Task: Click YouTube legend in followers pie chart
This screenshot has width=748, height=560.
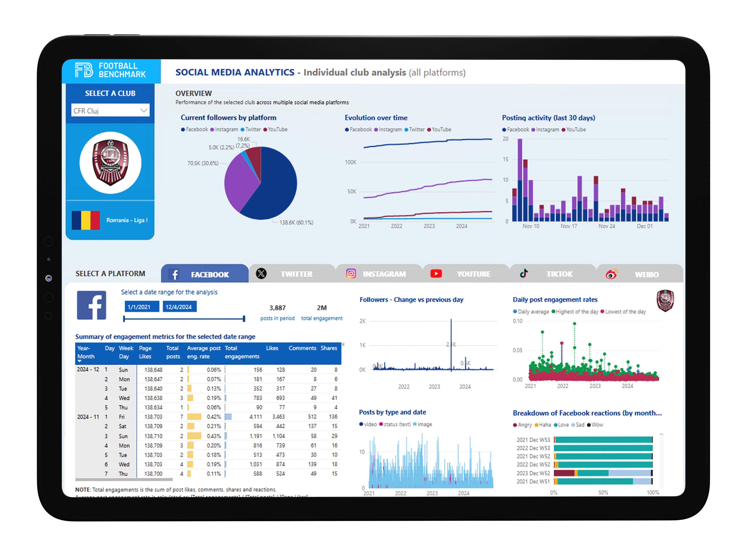Action: 275,129
